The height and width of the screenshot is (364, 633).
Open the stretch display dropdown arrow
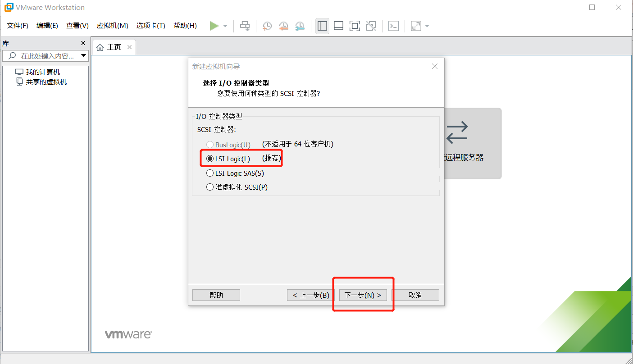point(427,26)
